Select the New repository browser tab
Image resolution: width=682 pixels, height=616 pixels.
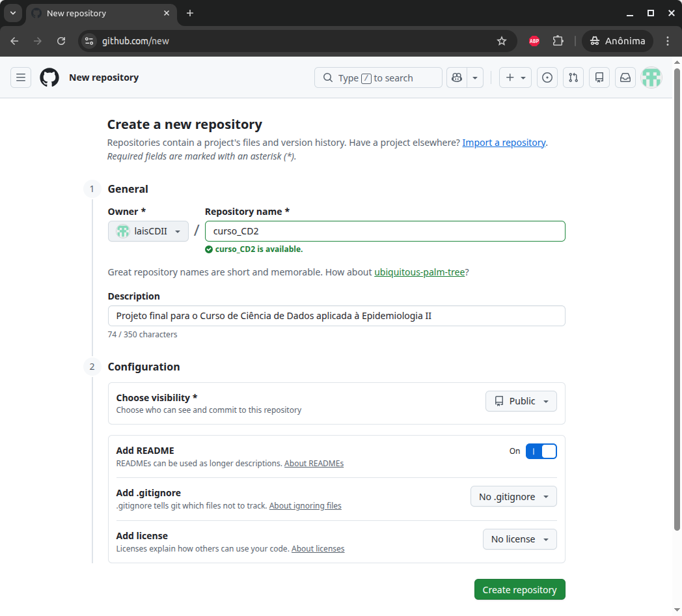(x=98, y=13)
